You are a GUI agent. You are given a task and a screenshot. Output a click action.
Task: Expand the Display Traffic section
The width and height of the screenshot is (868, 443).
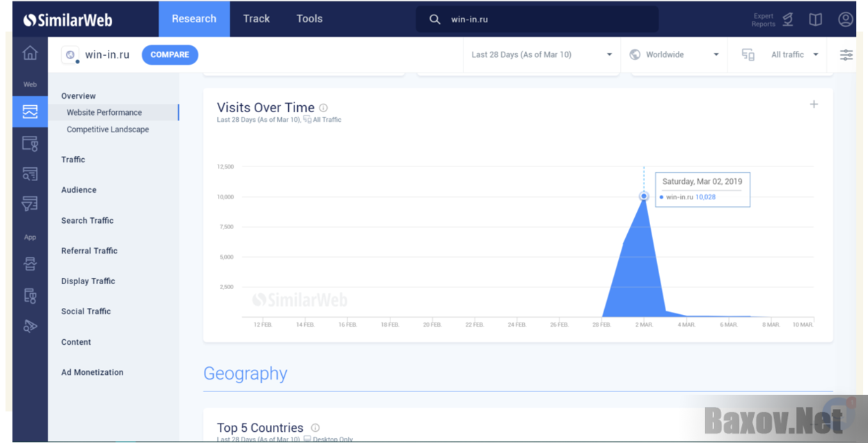88,281
